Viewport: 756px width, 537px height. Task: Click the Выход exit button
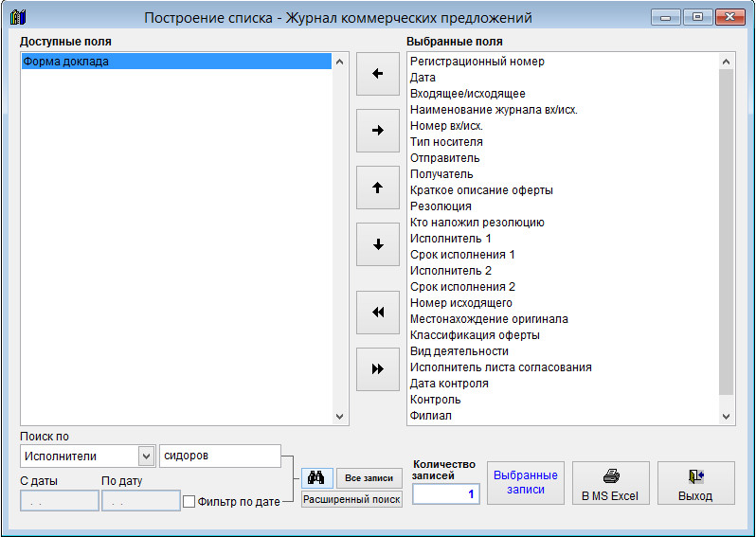tap(695, 483)
